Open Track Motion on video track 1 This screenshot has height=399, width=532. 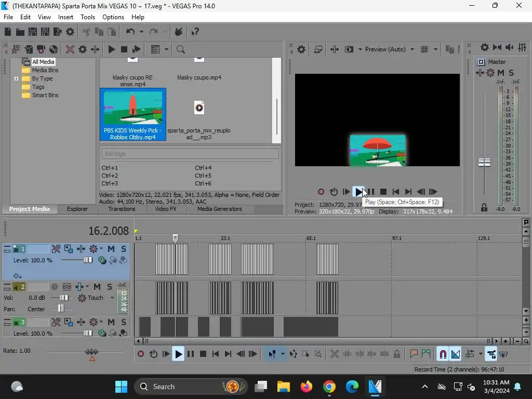pos(68,249)
